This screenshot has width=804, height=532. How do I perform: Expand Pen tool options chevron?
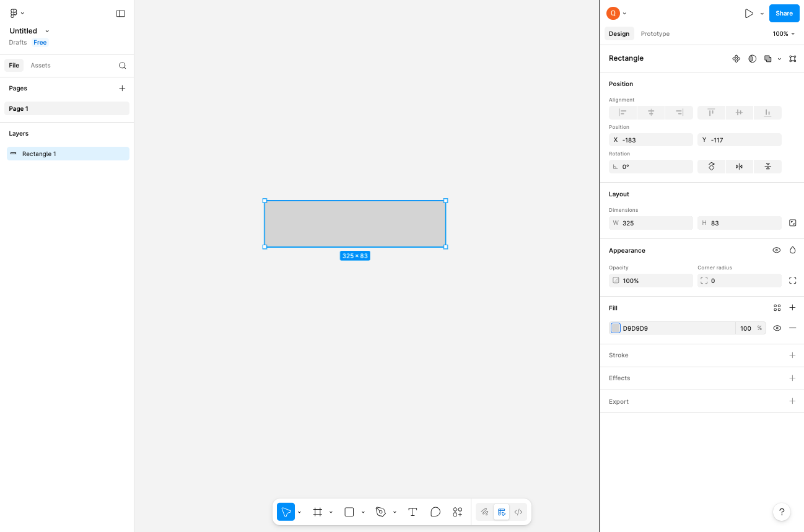(x=395, y=512)
